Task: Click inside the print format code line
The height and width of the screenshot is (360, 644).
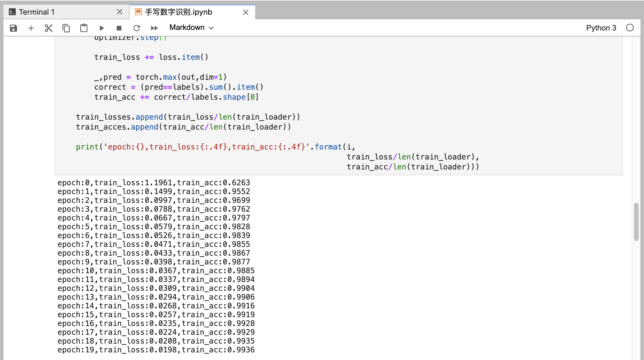Action: (215, 147)
